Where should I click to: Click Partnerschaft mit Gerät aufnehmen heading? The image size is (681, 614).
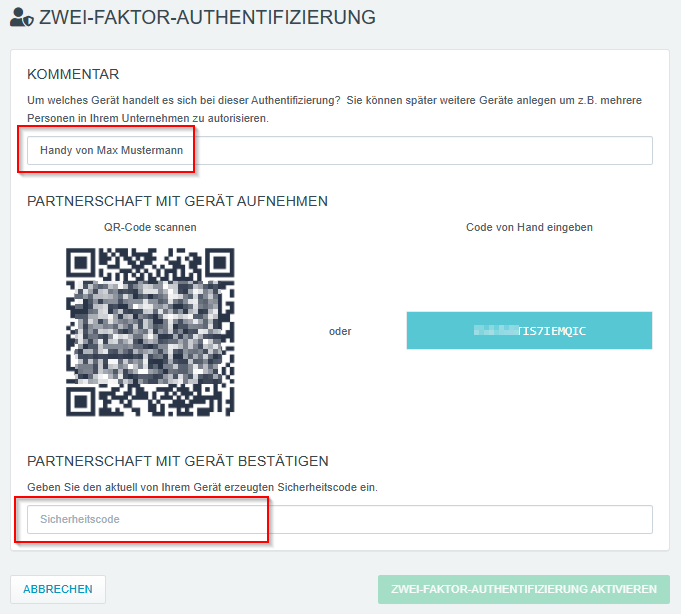pyautogui.click(x=177, y=201)
